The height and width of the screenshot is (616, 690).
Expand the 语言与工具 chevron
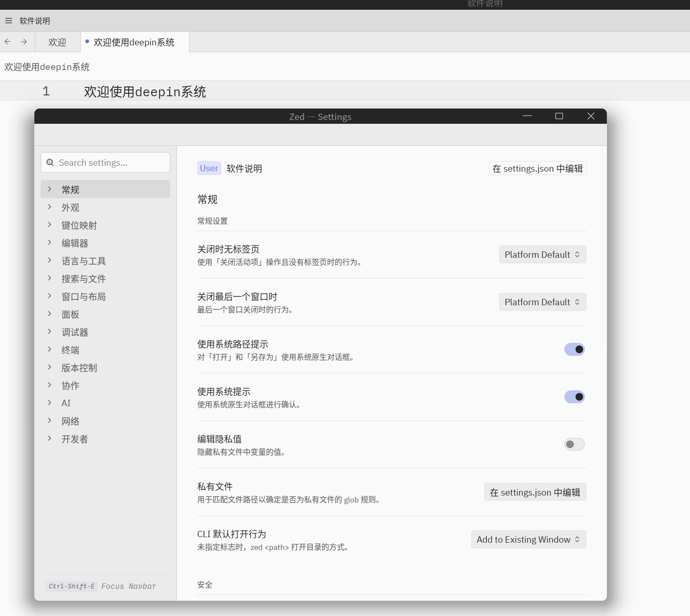50,260
